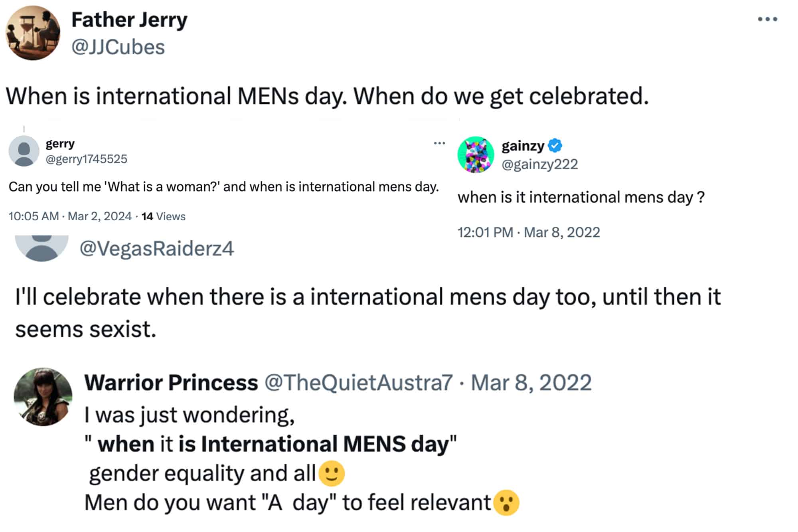Open the @JJCubes handle link
Screen dimensions: 798x532
(x=118, y=47)
